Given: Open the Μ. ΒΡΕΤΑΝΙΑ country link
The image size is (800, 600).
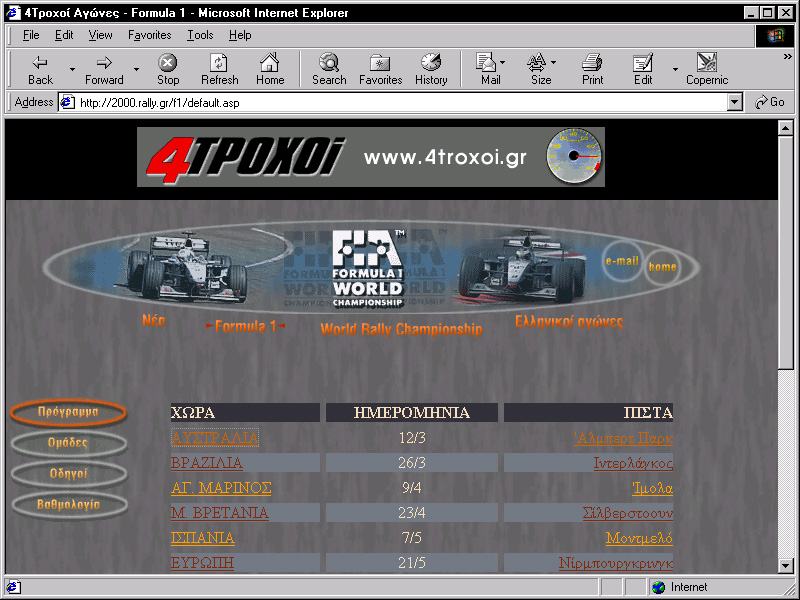Looking at the screenshot, I should (x=220, y=513).
